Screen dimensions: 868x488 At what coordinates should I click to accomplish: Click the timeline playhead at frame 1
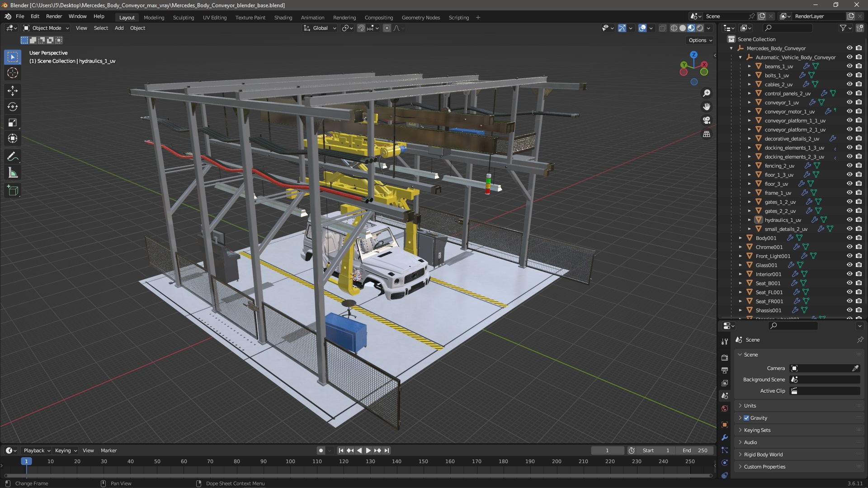click(26, 461)
